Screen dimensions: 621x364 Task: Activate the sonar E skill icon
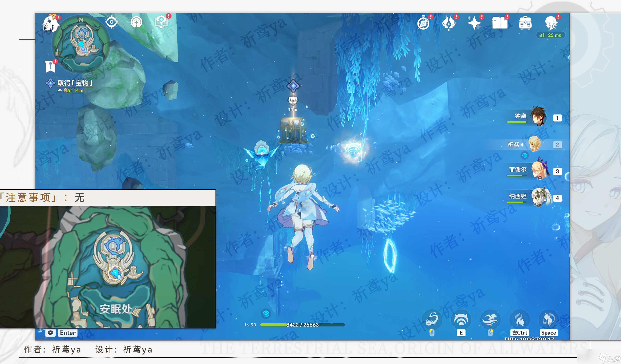coord(461,319)
